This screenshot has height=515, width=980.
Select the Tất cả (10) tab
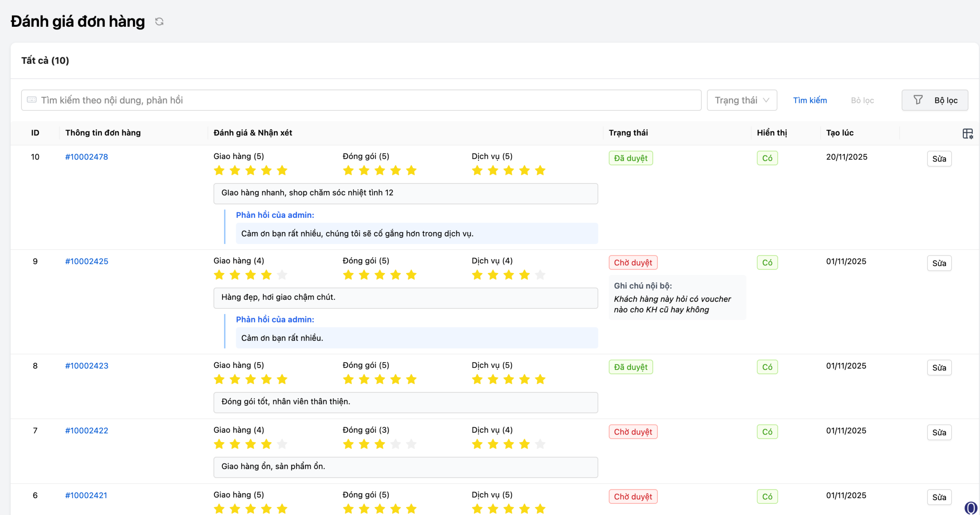click(x=45, y=60)
